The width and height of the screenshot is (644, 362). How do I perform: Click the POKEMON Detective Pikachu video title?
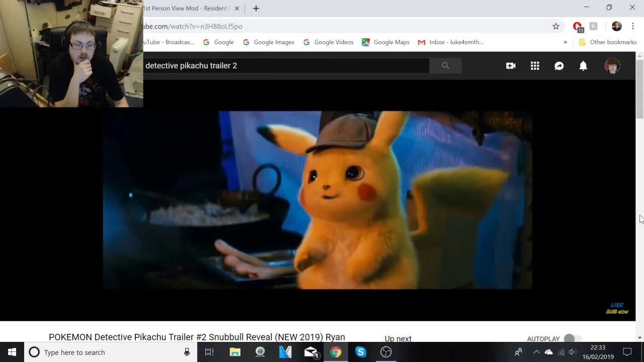(x=197, y=337)
